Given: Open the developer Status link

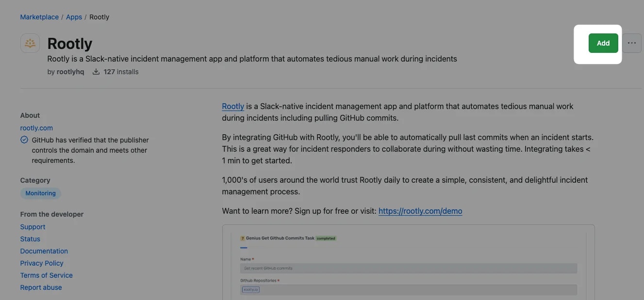Looking at the screenshot, I should (x=30, y=239).
